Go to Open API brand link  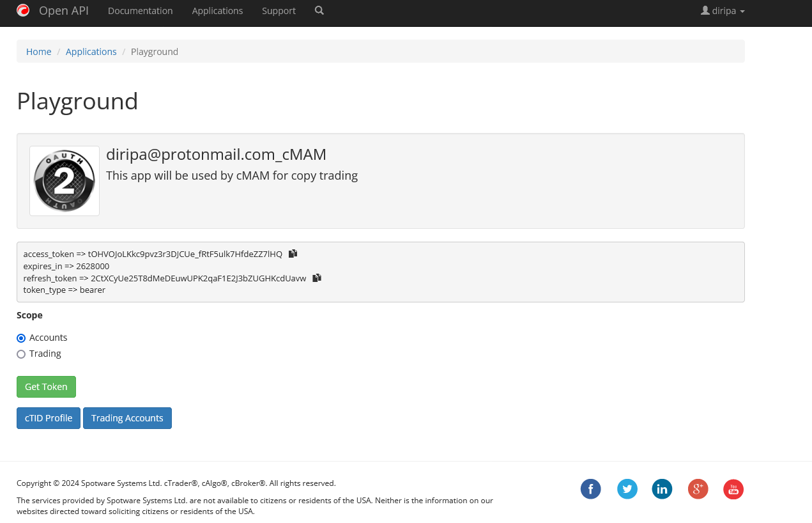[x=64, y=11]
